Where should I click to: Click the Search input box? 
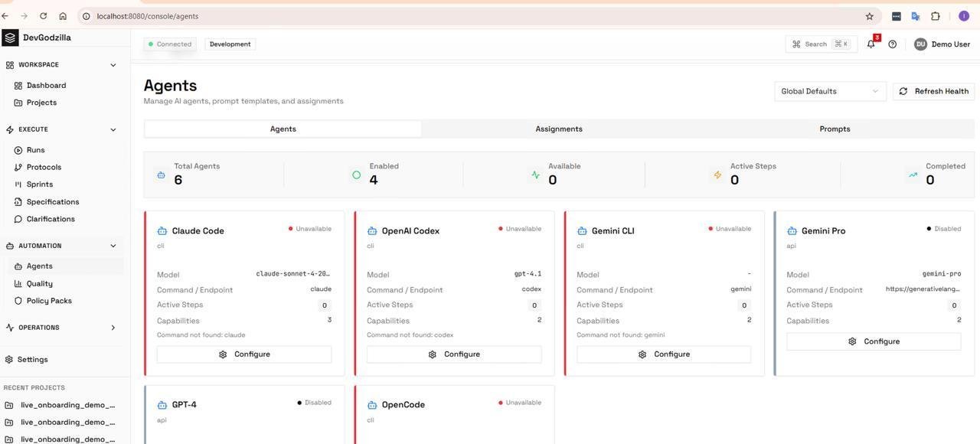point(821,44)
